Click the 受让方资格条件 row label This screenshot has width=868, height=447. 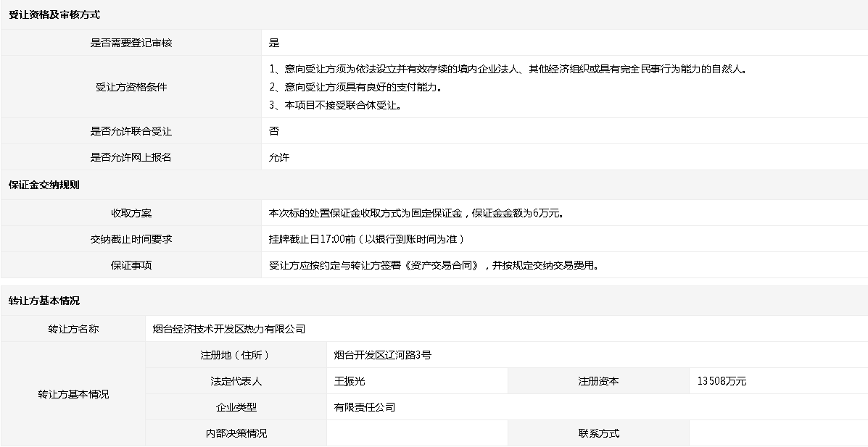point(131,87)
